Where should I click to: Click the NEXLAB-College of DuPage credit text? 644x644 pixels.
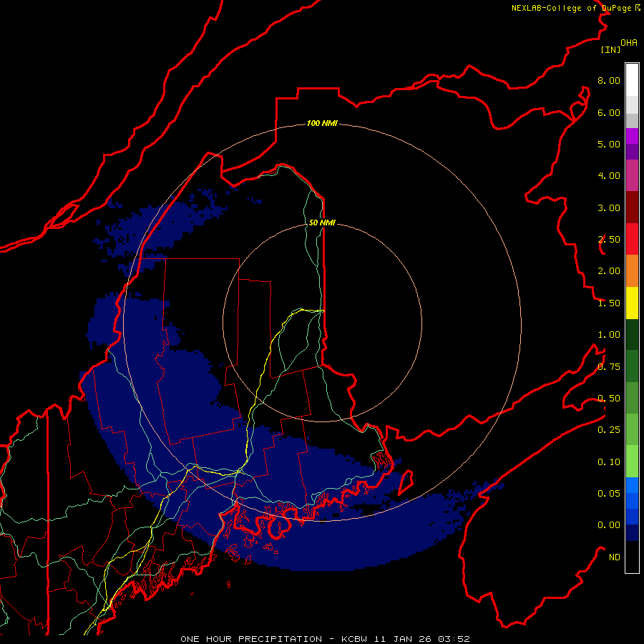571,8
